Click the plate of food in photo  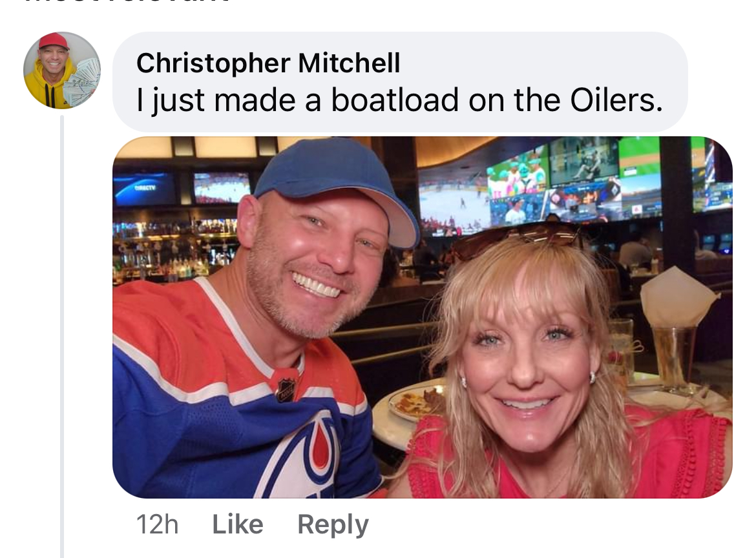(x=414, y=404)
